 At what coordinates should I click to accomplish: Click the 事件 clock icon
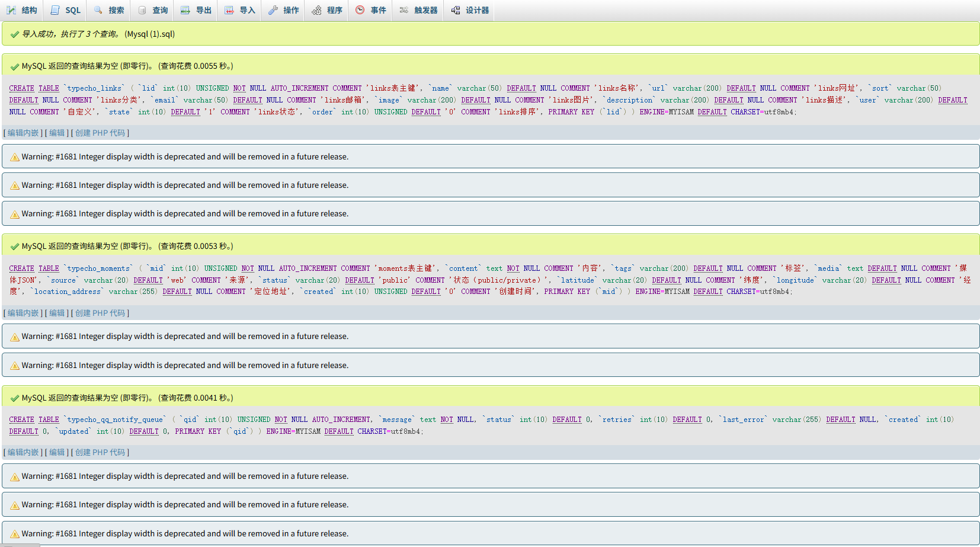360,10
